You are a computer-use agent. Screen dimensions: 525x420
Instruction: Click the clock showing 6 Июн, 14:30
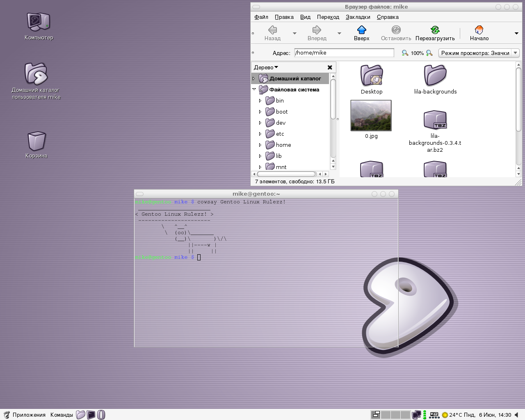(x=488, y=415)
